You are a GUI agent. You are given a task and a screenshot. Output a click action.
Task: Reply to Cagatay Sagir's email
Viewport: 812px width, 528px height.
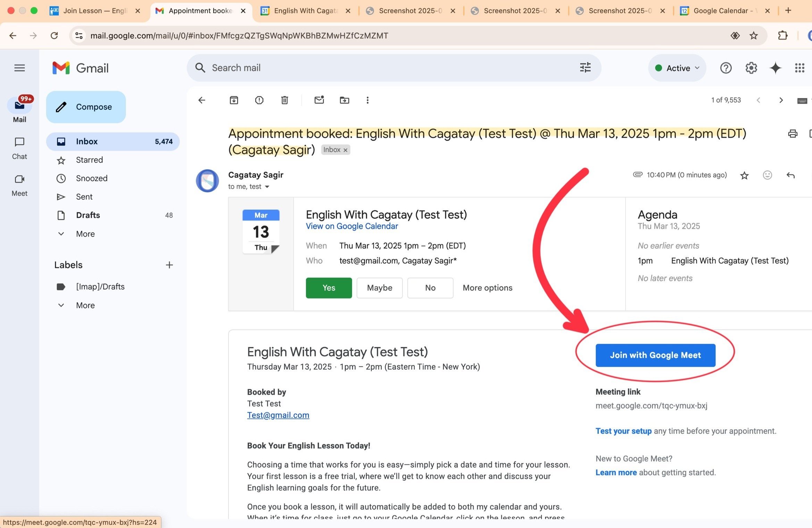pyautogui.click(x=790, y=175)
